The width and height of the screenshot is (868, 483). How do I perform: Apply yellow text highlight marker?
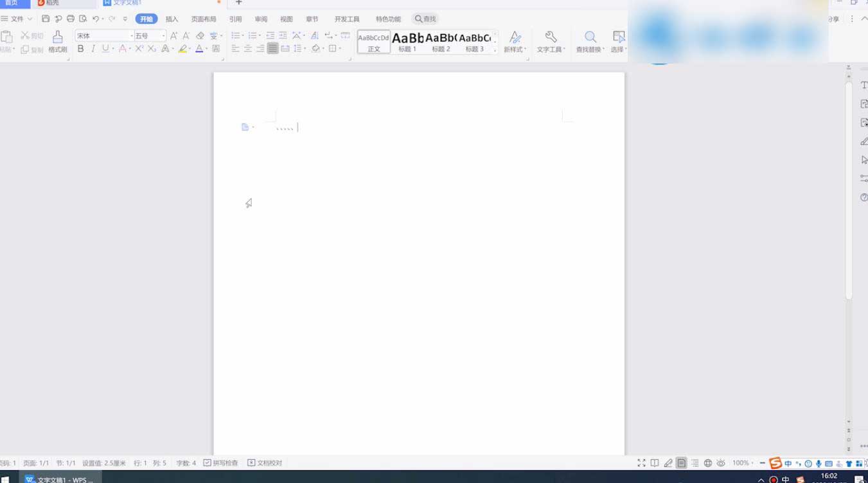pos(183,49)
